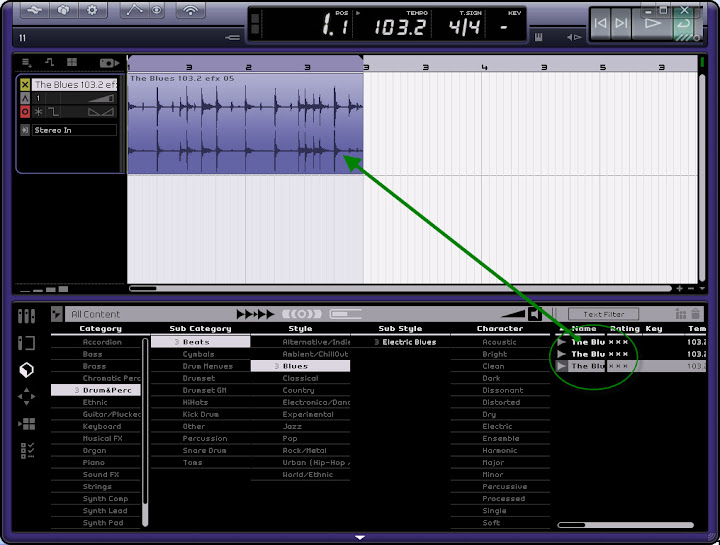Select the Media Bay cube icon
This screenshot has height=545, width=720.
(27, 369)
